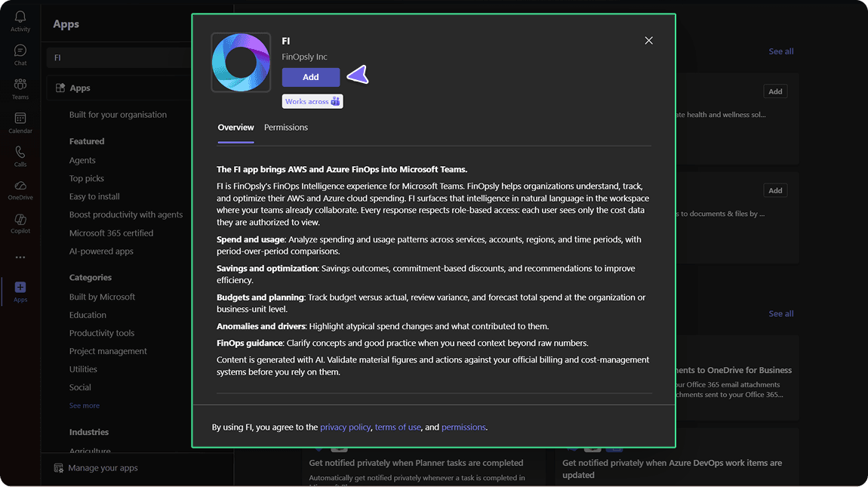868x487 pixels.
Task: Click the Manage your apps icon
Action: tap(59, 468)
